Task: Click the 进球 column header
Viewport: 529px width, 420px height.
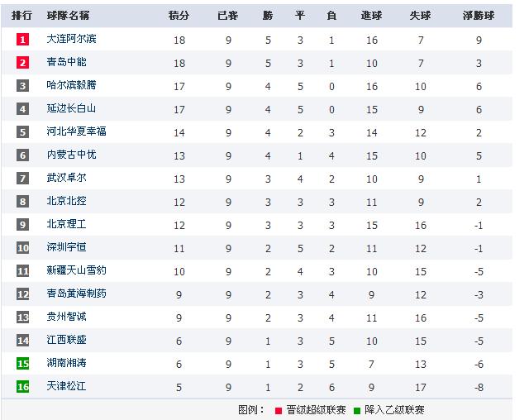Action: (x=371, y=16)
